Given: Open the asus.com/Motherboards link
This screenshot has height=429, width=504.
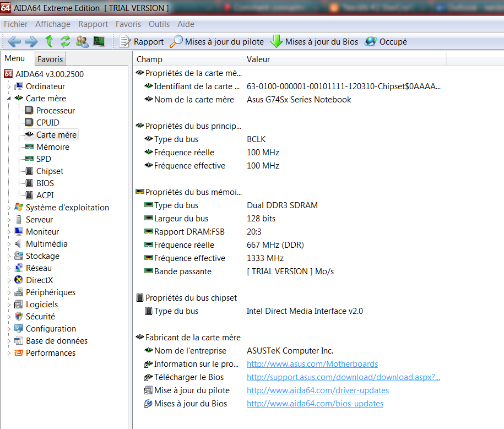Looking at the screenshot, I should (x=312, y=364).
